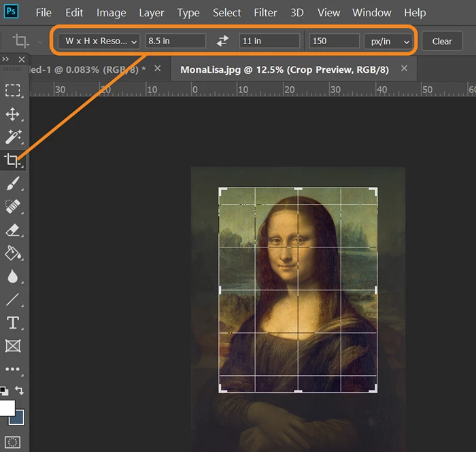
Task: Click the bottom-right crop corner handle
Action: tap(374, 389)
